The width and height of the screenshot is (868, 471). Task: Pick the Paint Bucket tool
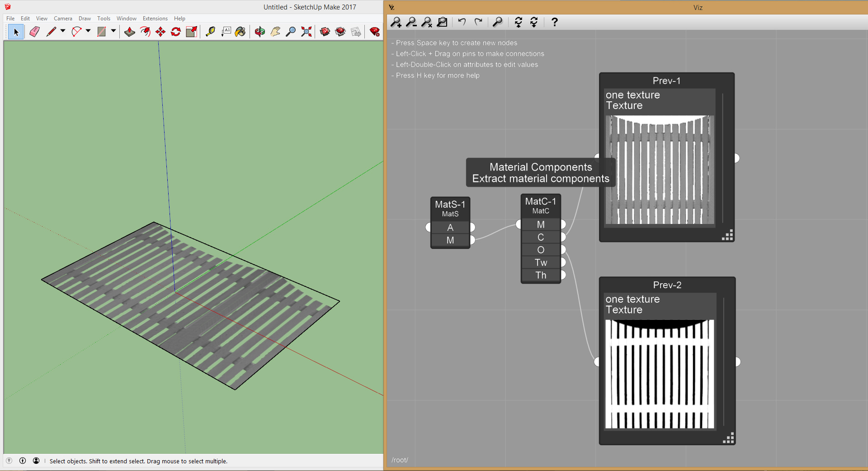click(x=240, y=32)
